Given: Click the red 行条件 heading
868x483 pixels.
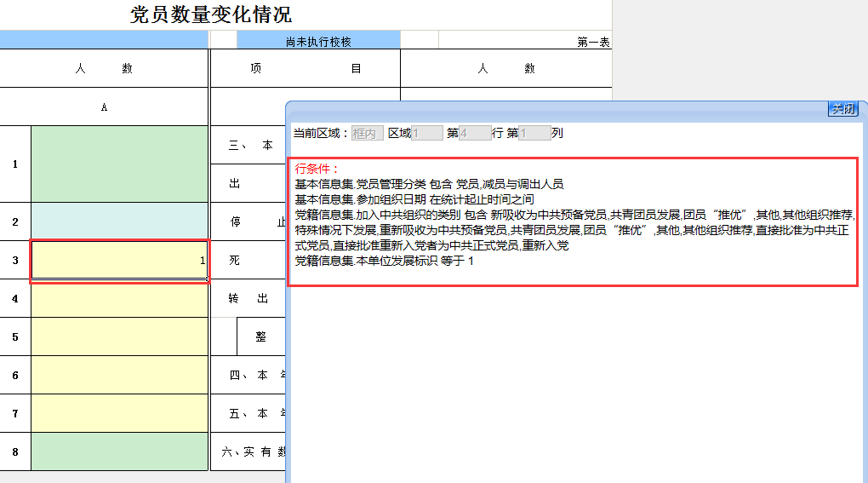Looking at the screenshot, I should point(316,169).
